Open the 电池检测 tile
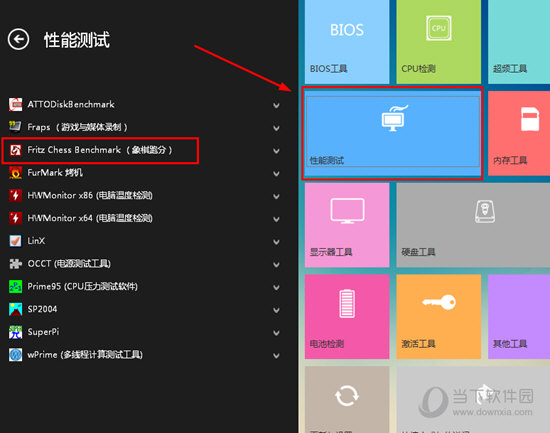Viewport: 550px width, 433px height. tap(347, 317)
